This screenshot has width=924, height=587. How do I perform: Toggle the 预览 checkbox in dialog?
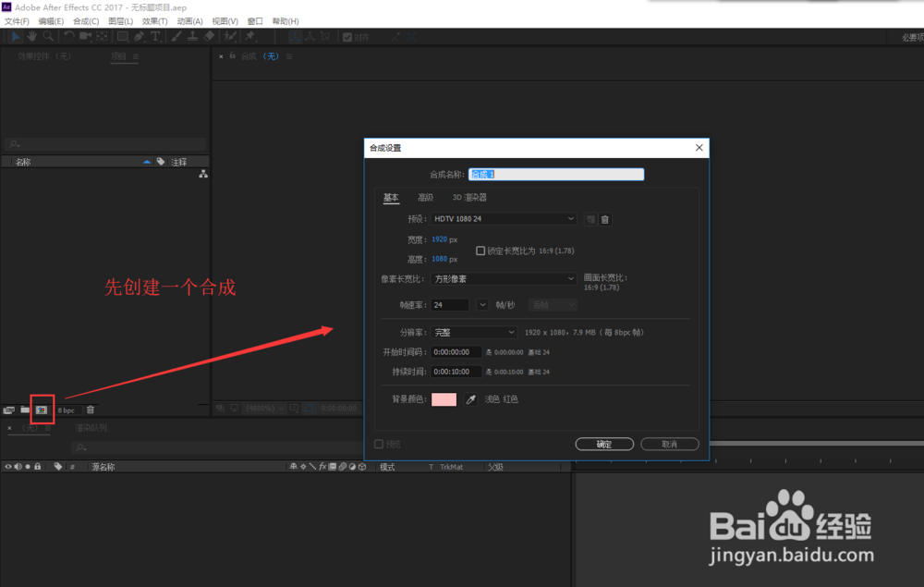[x=379, y=444]
